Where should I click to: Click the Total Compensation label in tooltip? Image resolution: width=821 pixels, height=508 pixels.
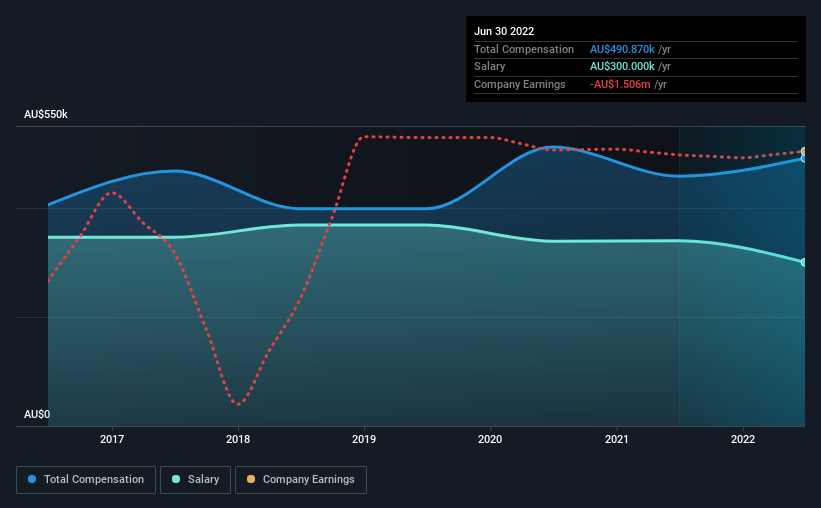point(524,49)
